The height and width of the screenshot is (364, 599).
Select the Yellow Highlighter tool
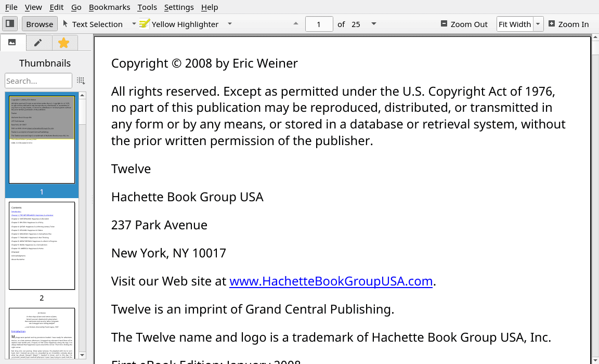(x=179, y=24)
